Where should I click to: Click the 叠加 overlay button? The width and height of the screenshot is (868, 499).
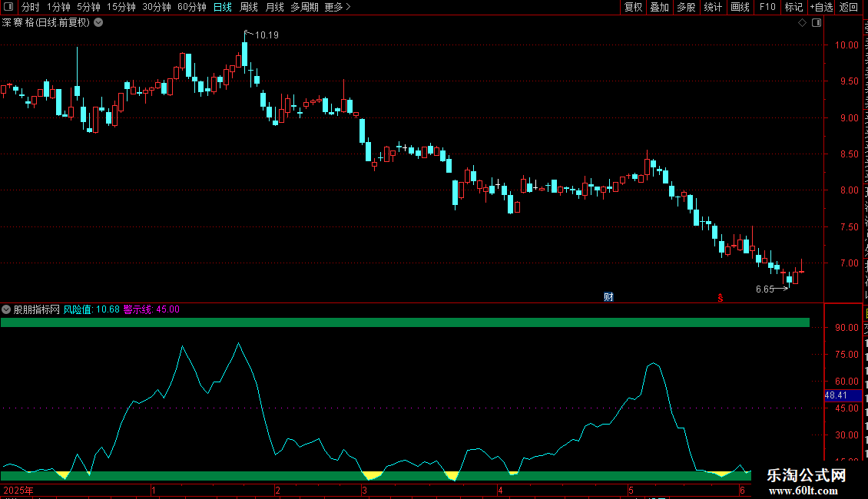pyautogui.click(x=659, y=7)
